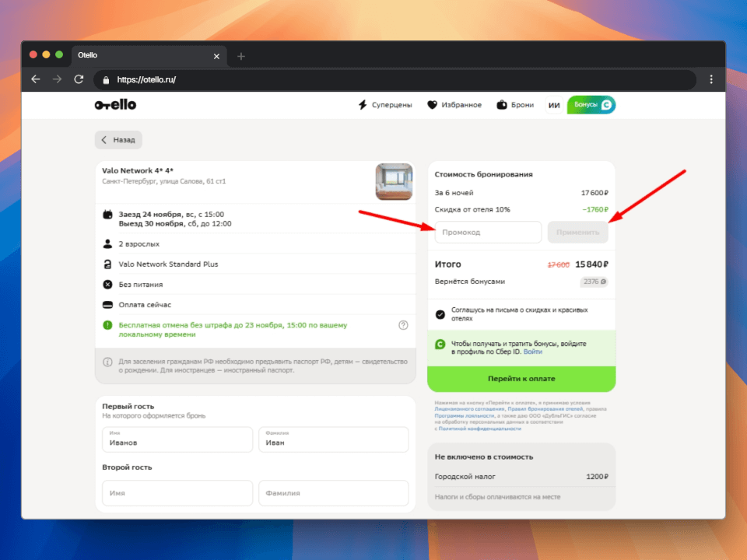The width and height of the screenshot is (747, 560).
Task: Click the room icon beside Standard Plus
Action: (x=107, y=264)
